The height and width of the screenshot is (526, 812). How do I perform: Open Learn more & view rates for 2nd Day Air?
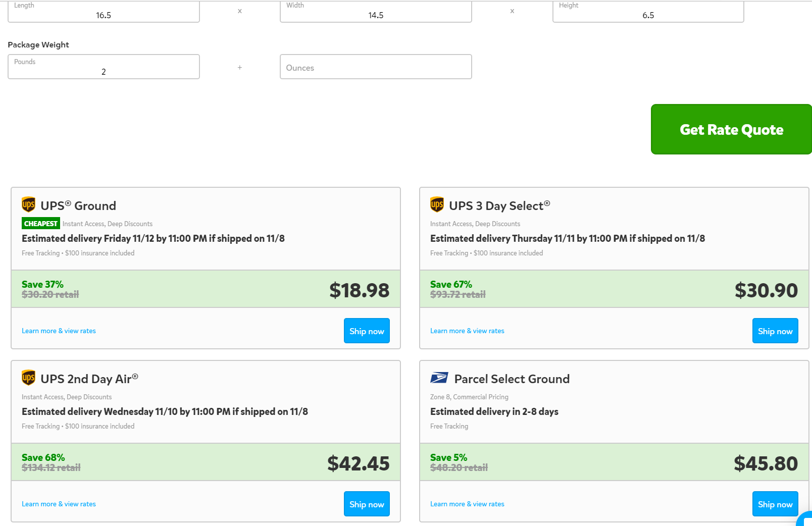pos(59,504)
